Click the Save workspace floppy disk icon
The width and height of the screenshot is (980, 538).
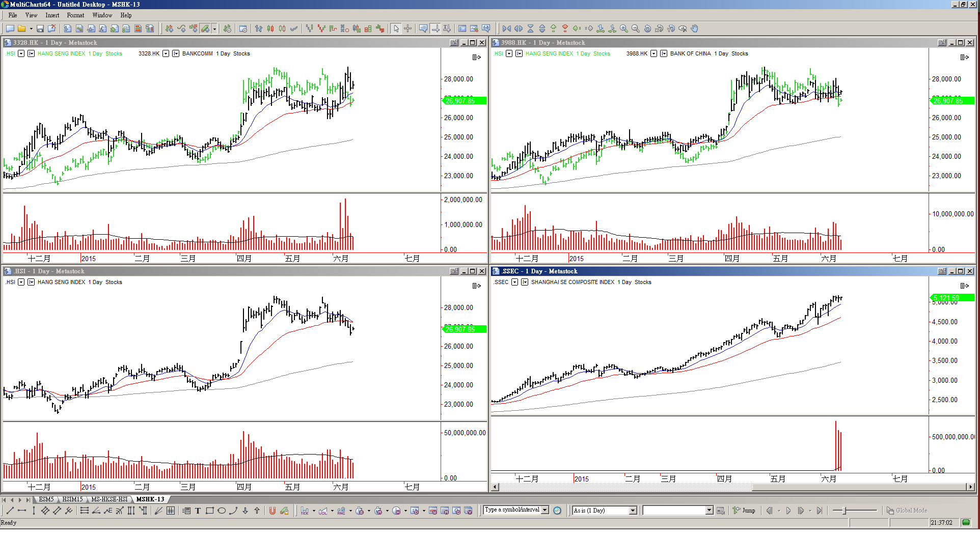point(40,29)
